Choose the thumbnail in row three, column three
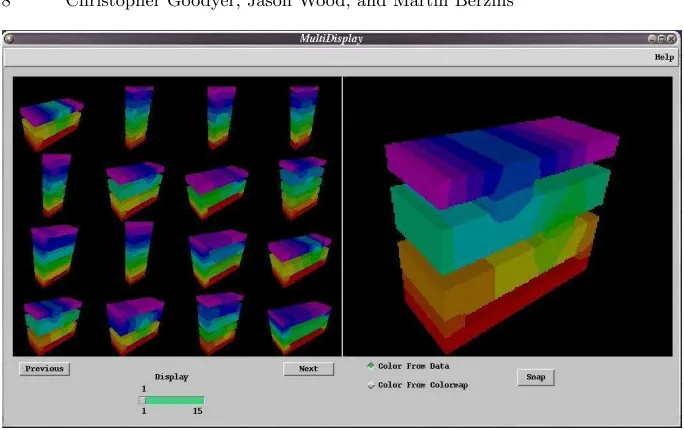Viewport: 684px width, 430px height. (x=217, y=259)
